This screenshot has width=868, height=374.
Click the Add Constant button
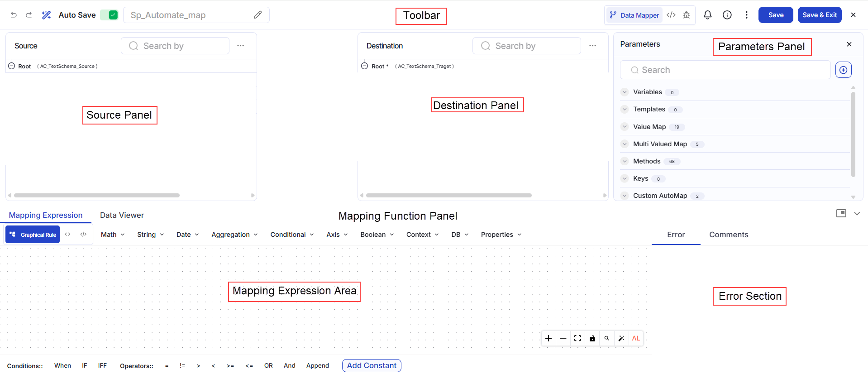(x=372, y=365)
